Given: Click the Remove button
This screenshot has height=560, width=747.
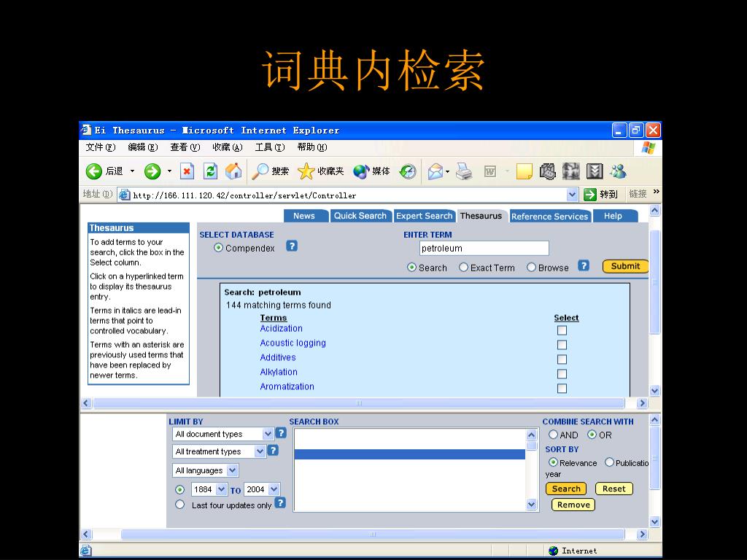Looking at the screenshot, I should coord(573,505).
